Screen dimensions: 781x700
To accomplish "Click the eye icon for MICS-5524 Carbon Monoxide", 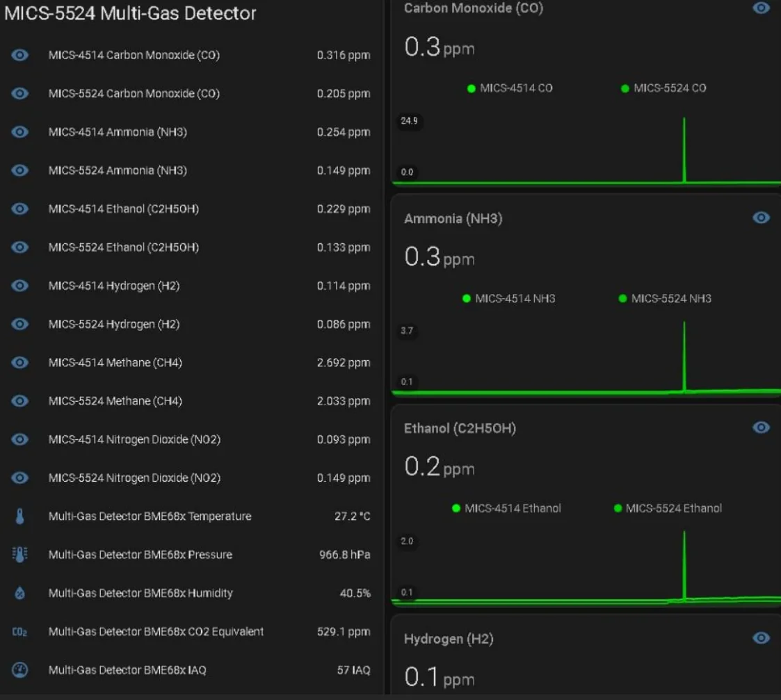I will coord(20,93).
